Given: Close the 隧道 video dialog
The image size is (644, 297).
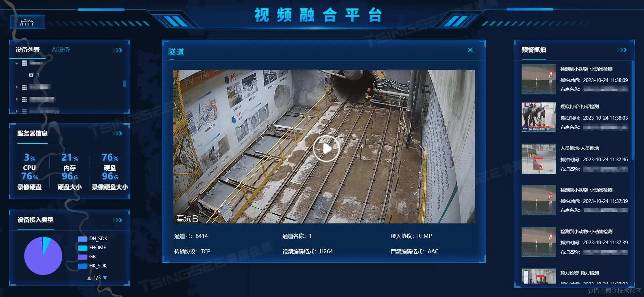Looking at the screenshot, I should tap(470, 50).
